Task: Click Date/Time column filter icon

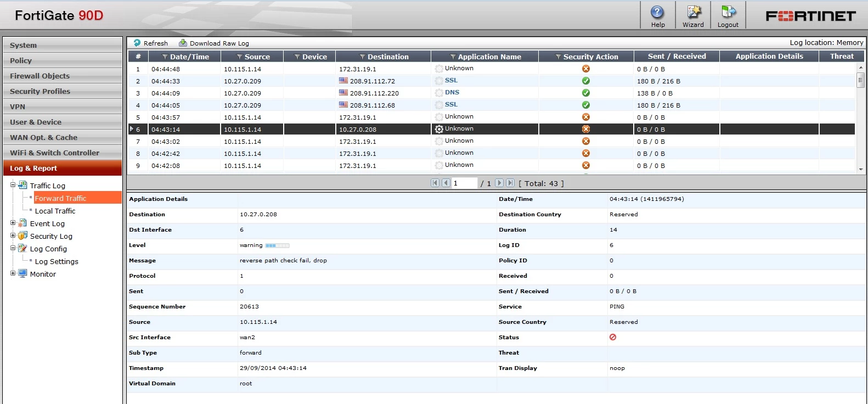Action: pyautogui.click(x=165, y=57)
